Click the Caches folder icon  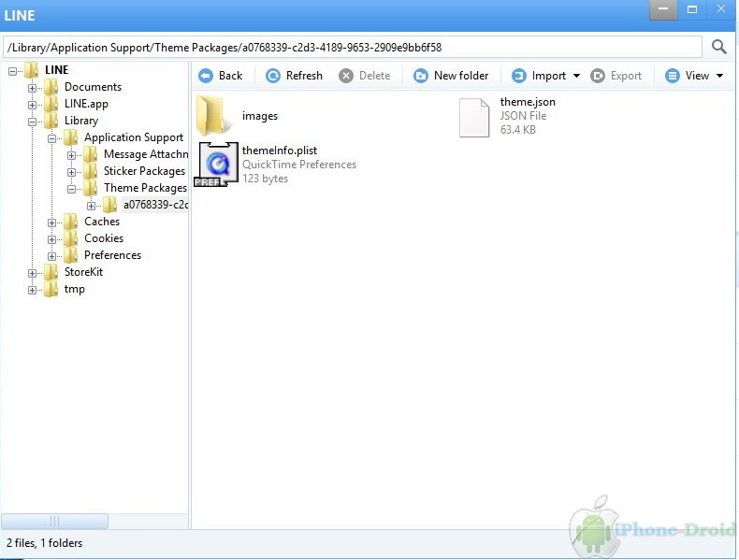pyautogui.click(x=71, y=222)
